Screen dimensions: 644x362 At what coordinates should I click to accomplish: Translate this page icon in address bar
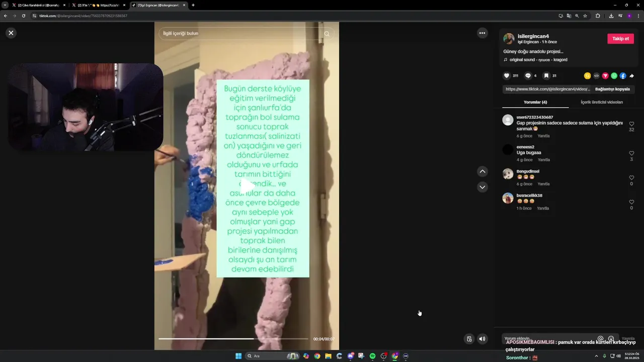point(569,16)
